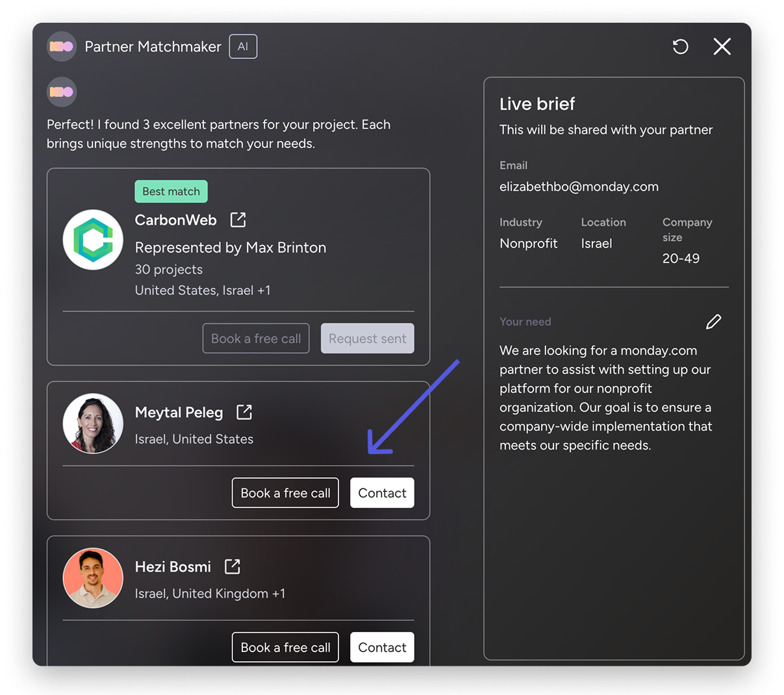Open Meytal Peleg external profile link icon
This screenshot has width=784, height=695.
coord(244,412)
